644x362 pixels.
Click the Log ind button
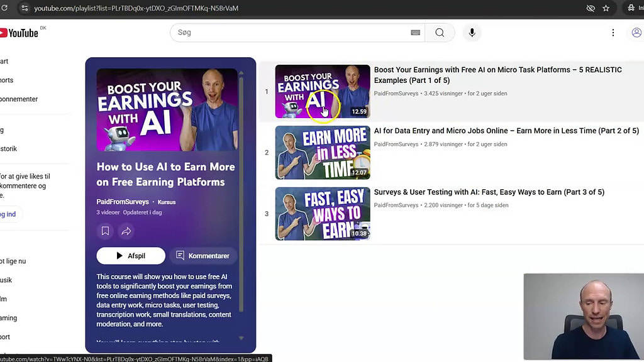tap(8, 214)
